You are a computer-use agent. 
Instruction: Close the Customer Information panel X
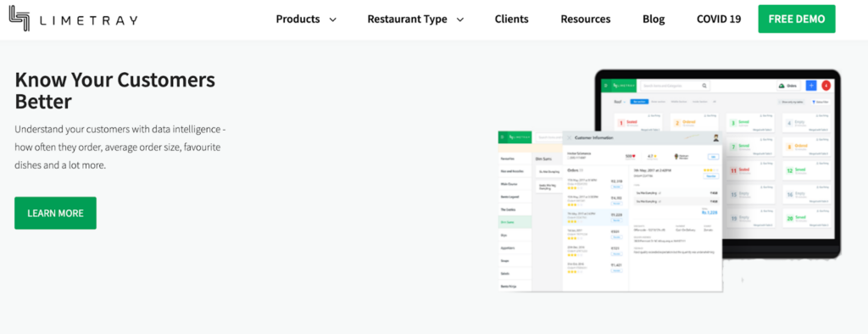click(x=569, y=137)
